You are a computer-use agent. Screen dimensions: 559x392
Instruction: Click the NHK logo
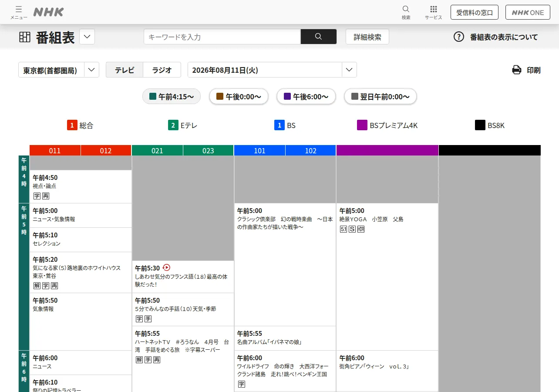48,12
